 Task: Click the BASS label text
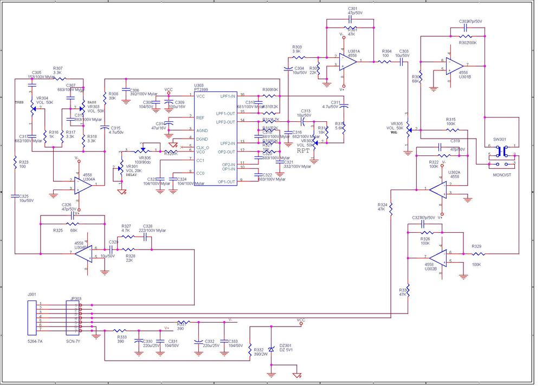tap(92, 102)
